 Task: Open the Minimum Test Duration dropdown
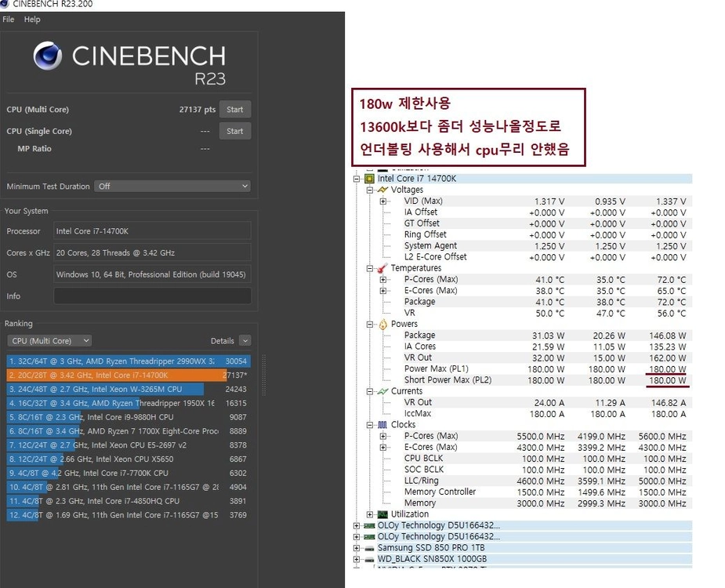pyautogui.click(x=172, y=186)
